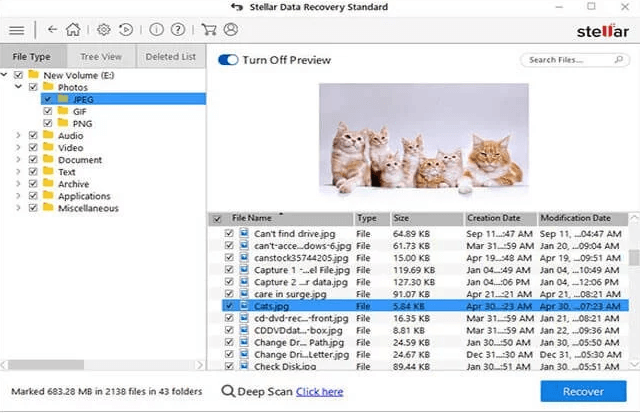640x413 pixels.
Task: Expand the Miscellaneous tree node
Action: click(18, 208)
